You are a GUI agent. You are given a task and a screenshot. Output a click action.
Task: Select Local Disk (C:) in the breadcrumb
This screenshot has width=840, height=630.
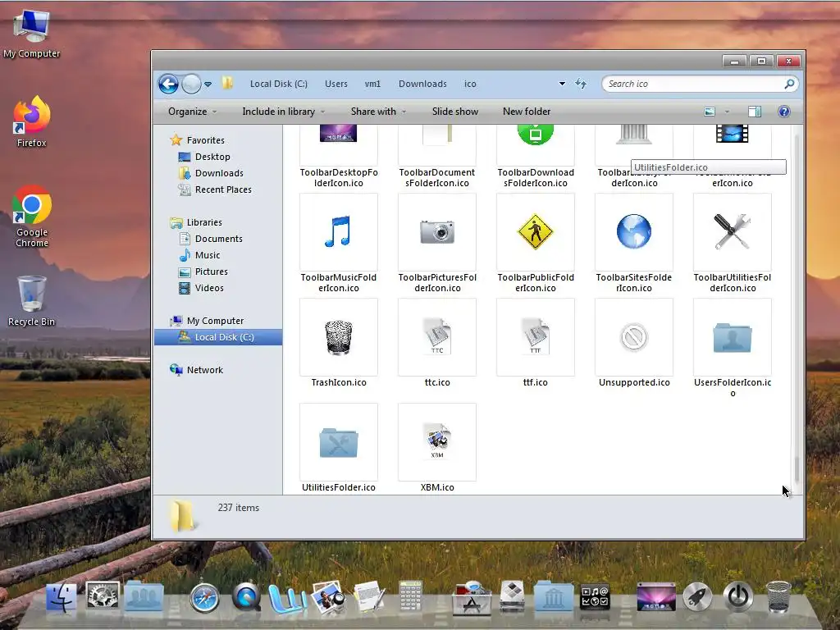tap(279, 84)
